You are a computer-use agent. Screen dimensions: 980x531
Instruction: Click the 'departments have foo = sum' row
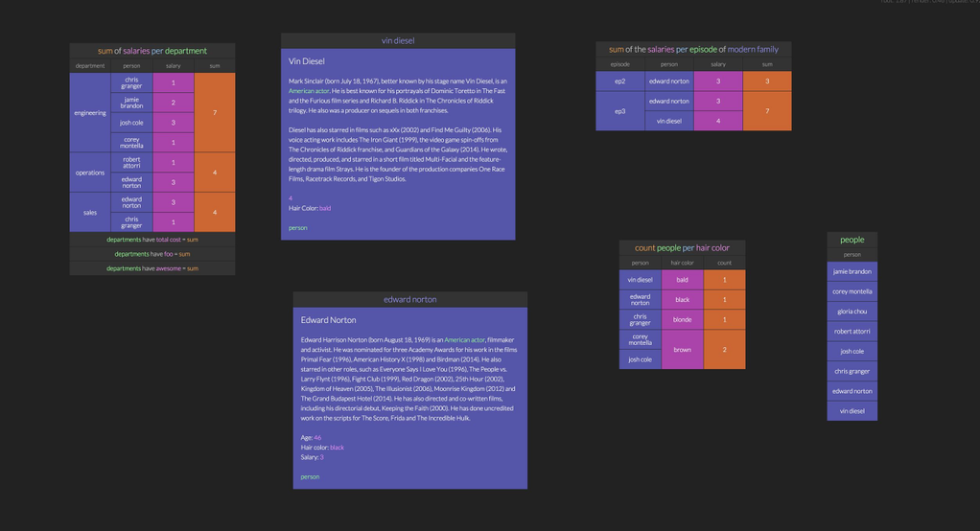(152, 254)
